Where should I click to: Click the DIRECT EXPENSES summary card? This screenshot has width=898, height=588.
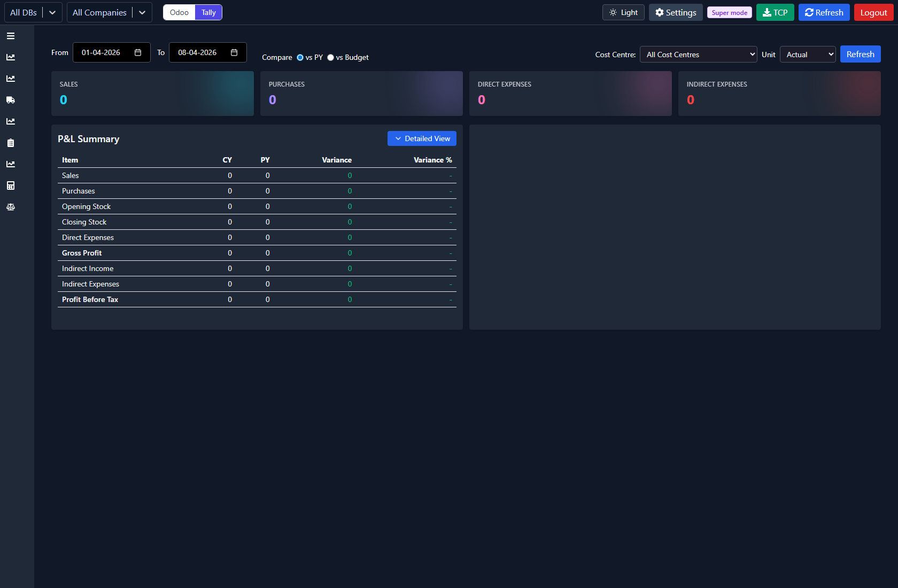(x=570, y=94)
